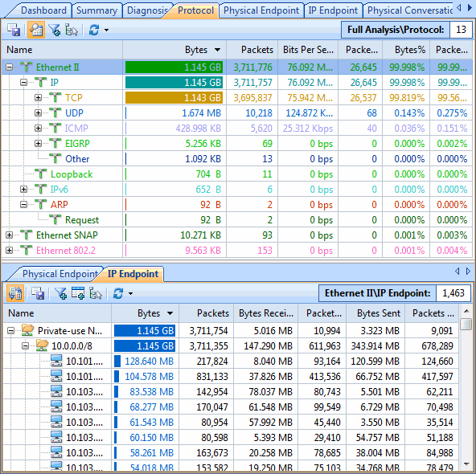Click the down arrow of the endpoint list scrollbar

click(x=466, y=464)
